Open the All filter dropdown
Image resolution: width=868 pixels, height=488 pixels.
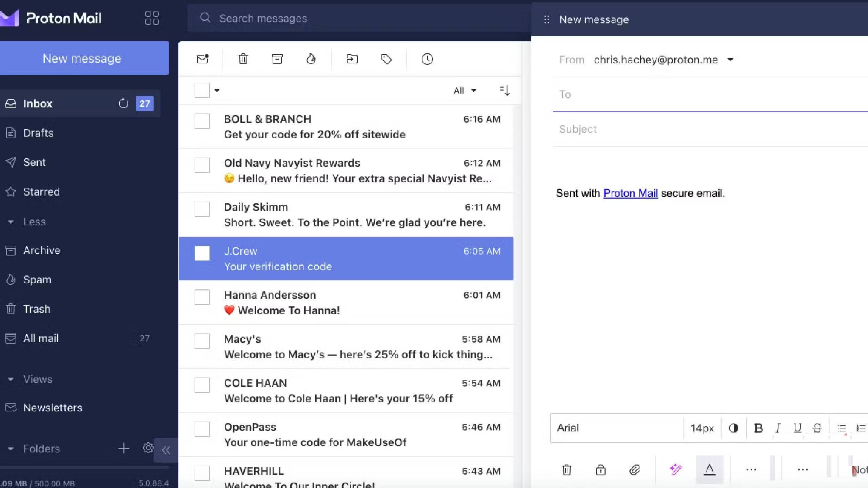click(x=465, y=90)
